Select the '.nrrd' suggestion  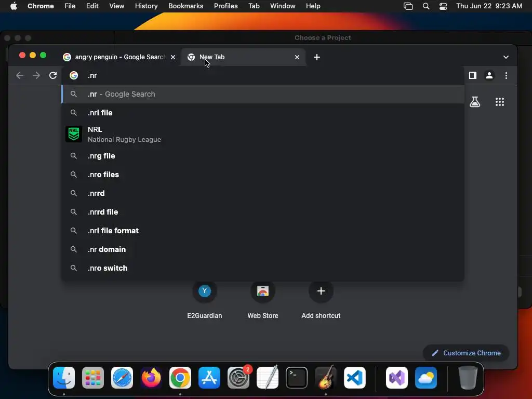[x=262, y=193]
